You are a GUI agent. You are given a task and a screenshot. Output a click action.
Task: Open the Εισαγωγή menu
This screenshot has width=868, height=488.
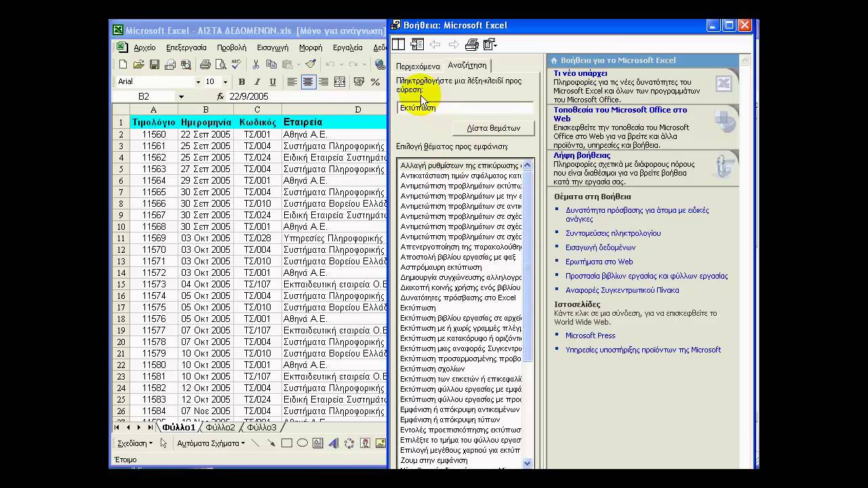(273, 47)
